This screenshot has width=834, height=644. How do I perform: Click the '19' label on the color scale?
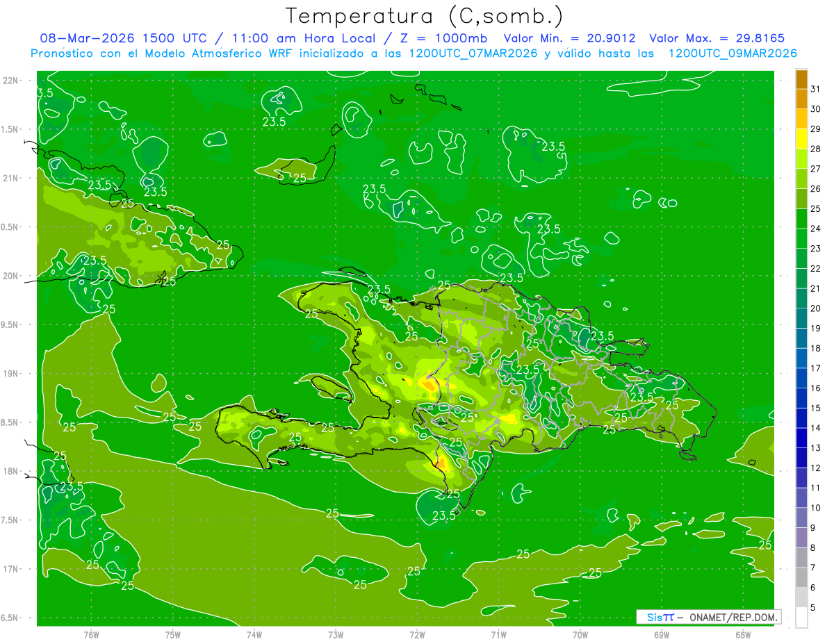pyautogui.click(x=816, y=329)
